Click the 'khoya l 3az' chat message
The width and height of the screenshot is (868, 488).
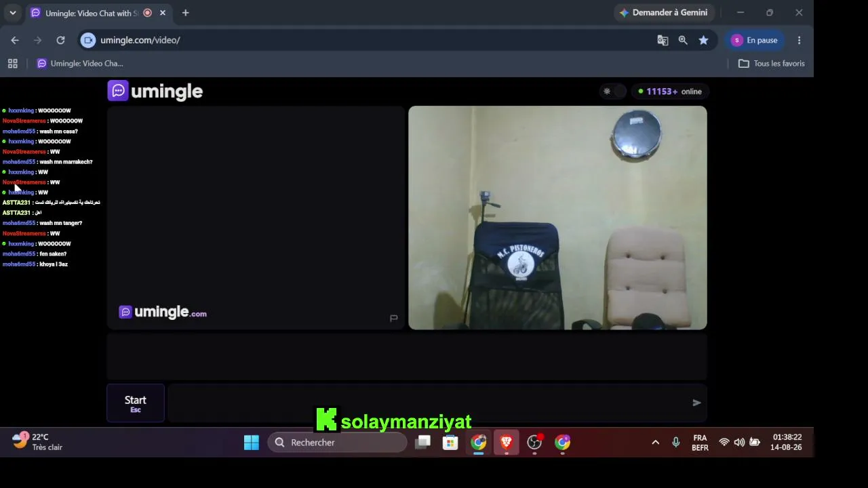54,264
